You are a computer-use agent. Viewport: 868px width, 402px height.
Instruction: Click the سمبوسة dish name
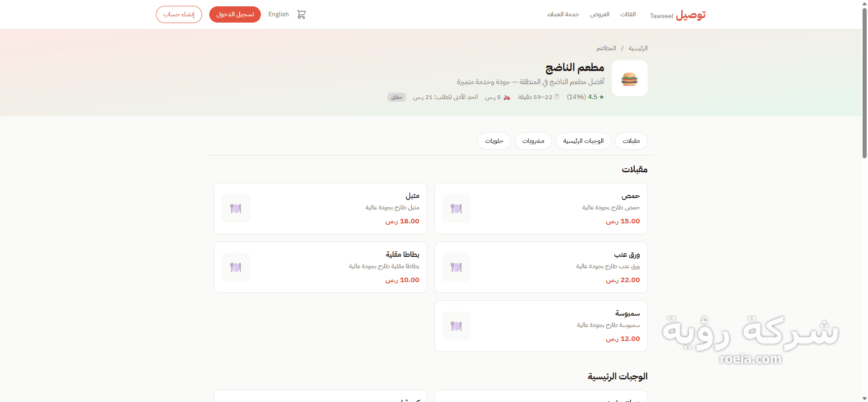pos(627,313)
